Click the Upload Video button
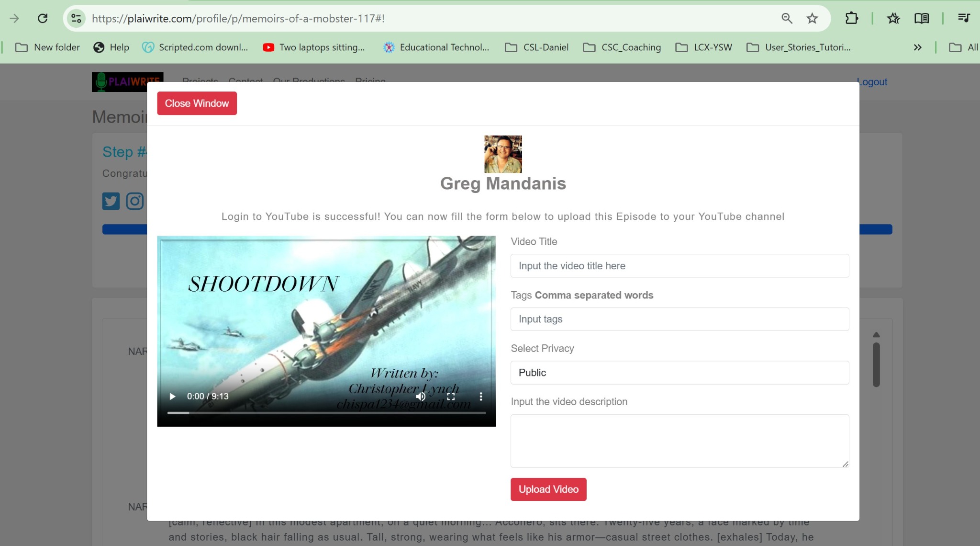Image resolution: width=980 pixels, height=546 pixels. [x=548, y=489]
